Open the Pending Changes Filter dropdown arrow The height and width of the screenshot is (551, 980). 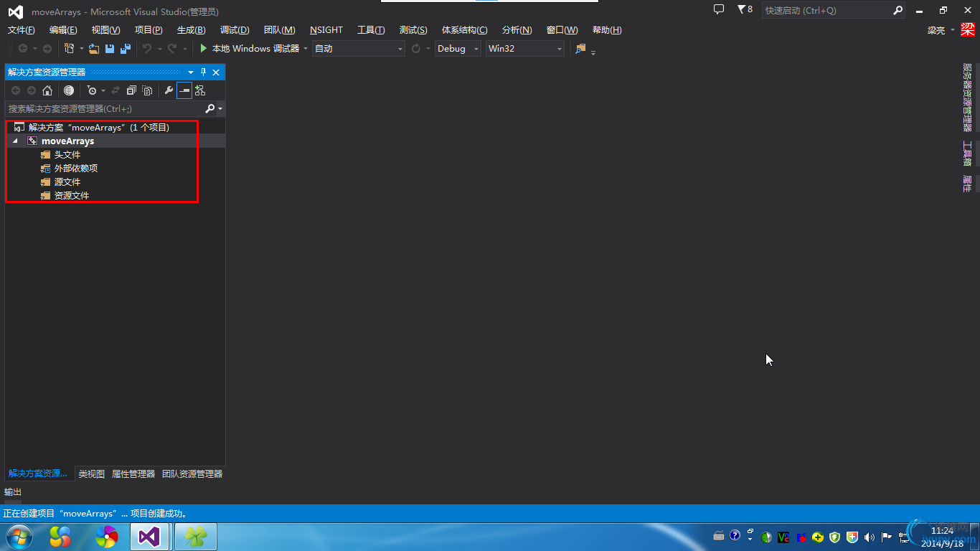pos(103,90)
